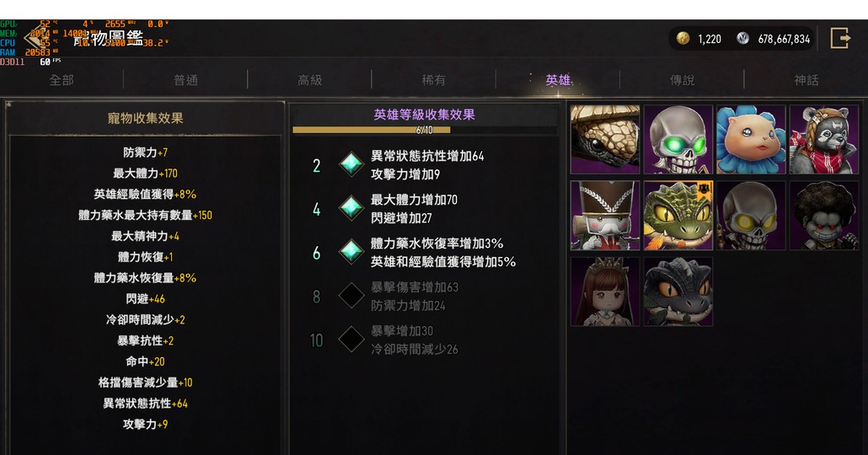The height and width of the screenshot is (455, 868).
Task: Select the dark gray lizard pet
Action: pos(678,292)
